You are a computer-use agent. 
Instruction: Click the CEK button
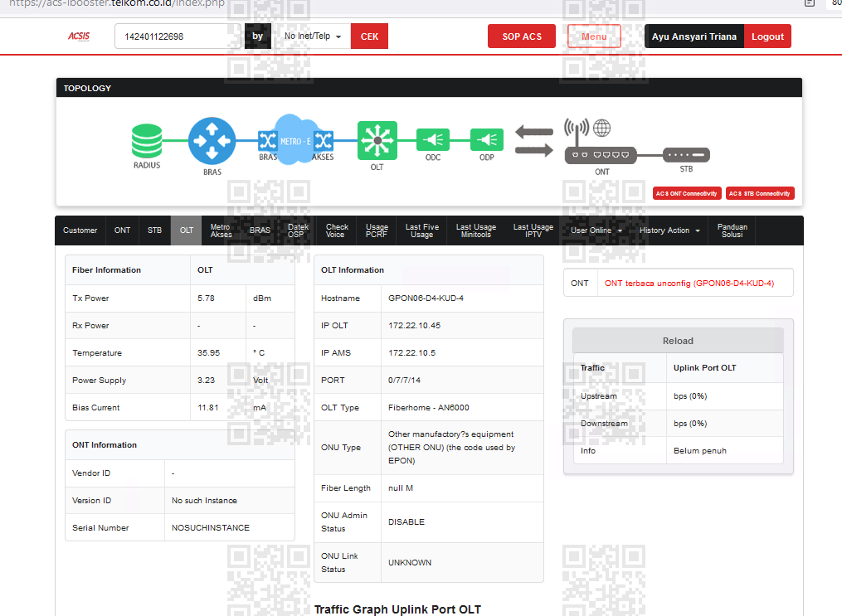point(369,36)
